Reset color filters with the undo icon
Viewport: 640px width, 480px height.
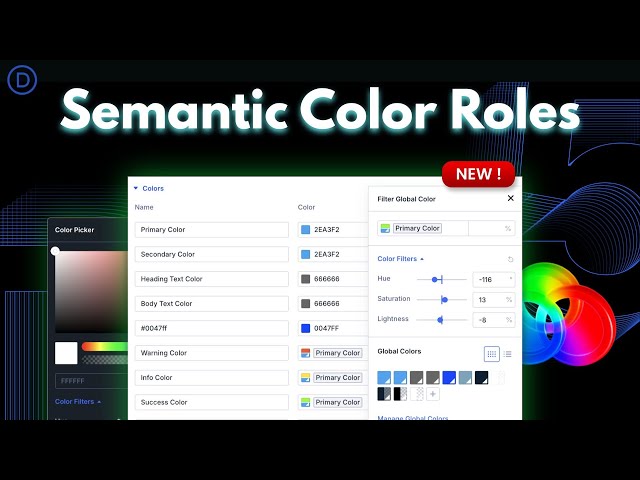click(x=510, y=259)
